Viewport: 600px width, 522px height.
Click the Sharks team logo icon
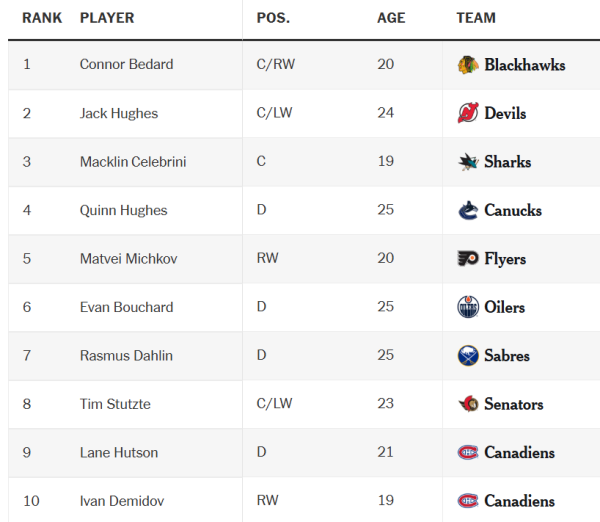[x=467, y=162]
